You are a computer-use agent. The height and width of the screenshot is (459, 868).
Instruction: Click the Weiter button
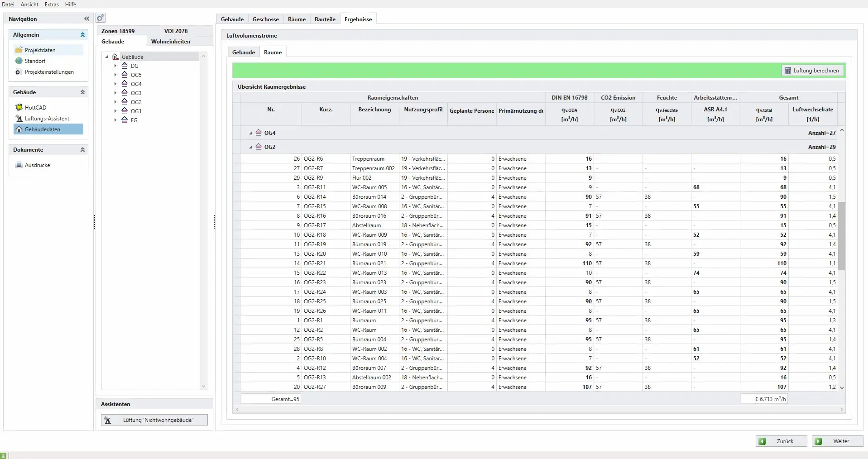(837, 441)
